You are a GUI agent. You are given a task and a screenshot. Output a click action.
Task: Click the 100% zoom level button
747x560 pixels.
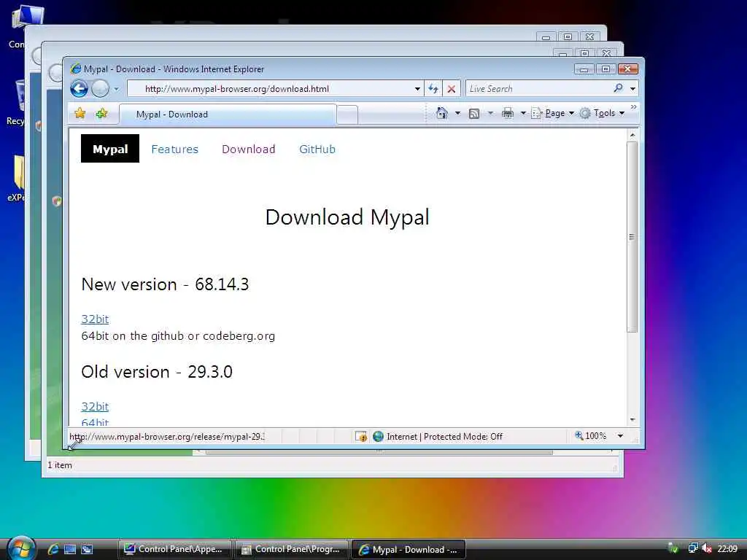(x=591, y=436)
